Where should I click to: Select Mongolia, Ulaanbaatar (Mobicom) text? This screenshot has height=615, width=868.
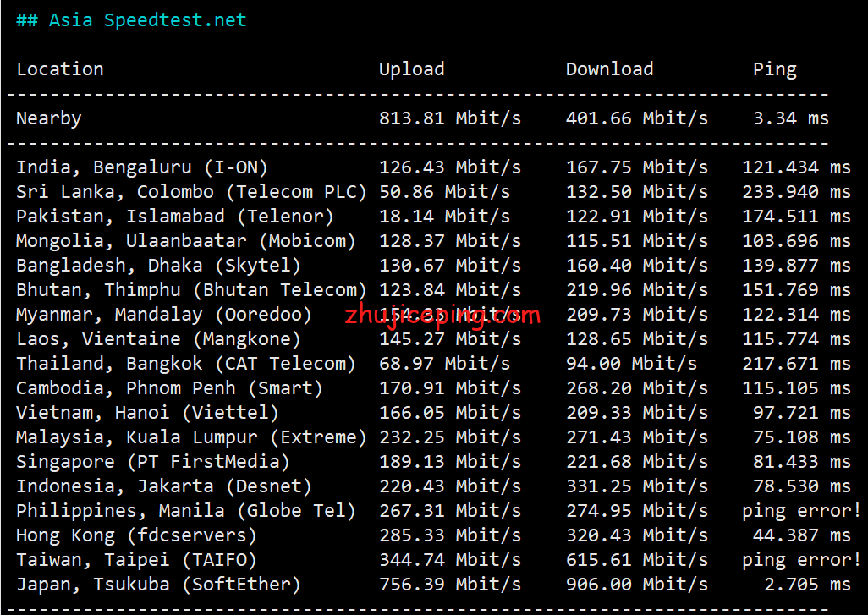[186, 241]
